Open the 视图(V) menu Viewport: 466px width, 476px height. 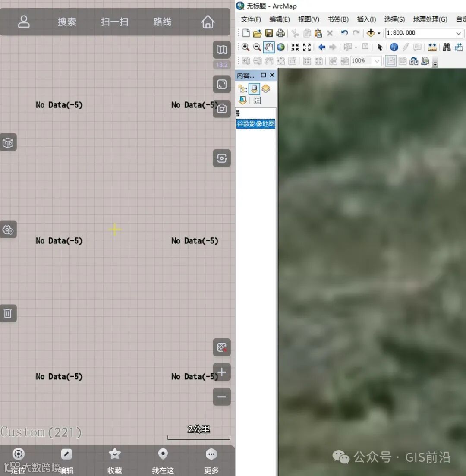point(309,19)
